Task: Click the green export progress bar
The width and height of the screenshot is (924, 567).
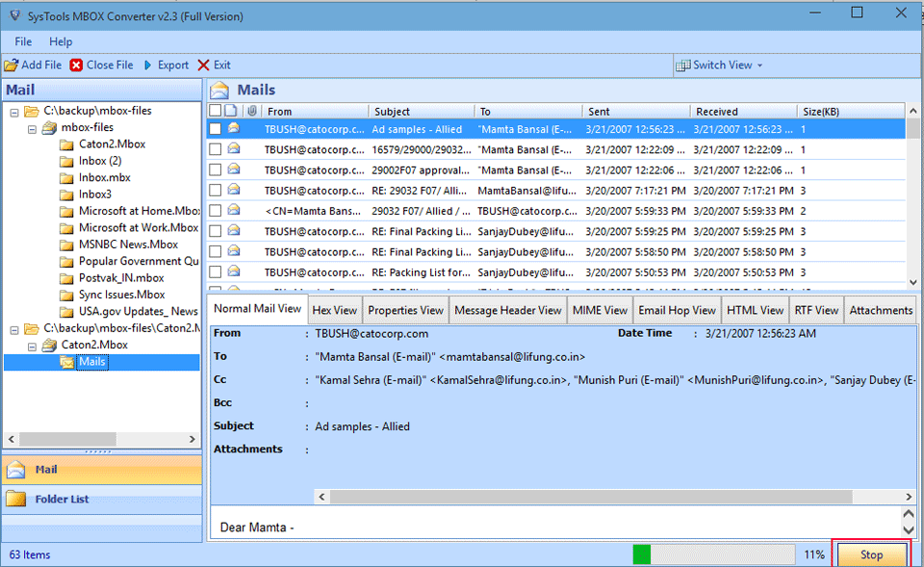Action: (x=713, y=554)
